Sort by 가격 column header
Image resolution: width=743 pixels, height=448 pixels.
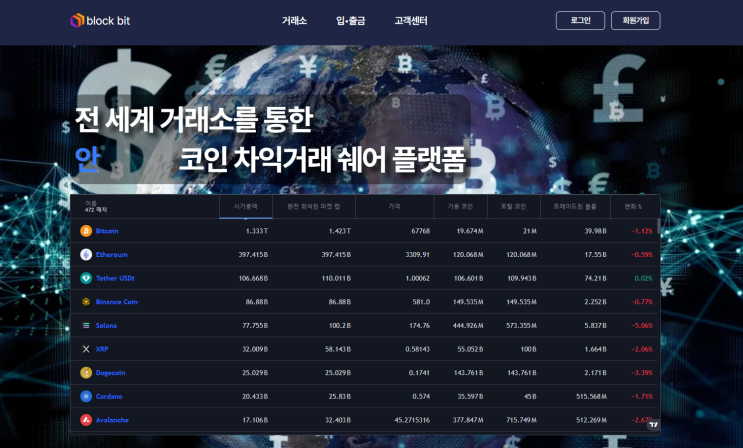[x=394, y=207]
